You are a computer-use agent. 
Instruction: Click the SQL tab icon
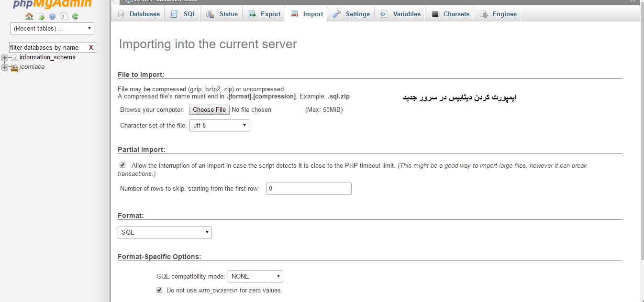pyautogui.click(x=175, y=14)
